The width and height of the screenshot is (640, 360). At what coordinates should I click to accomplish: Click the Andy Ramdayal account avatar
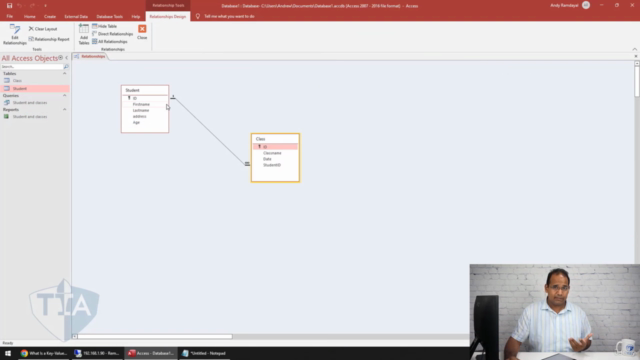(x=586, y=5)
